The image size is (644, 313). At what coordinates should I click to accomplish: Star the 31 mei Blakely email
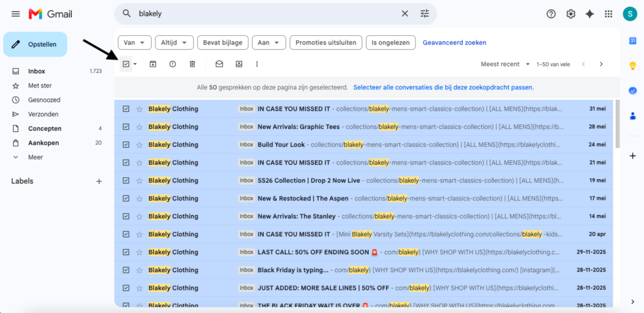(x=140, y=109)
